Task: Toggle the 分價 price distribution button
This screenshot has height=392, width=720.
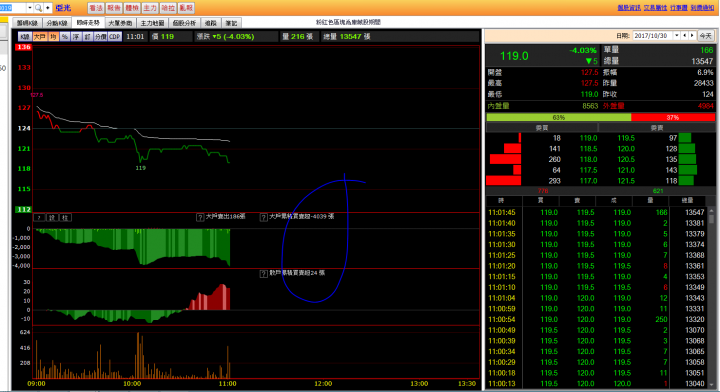Action: pyautogui.click(x=101, y=37)
